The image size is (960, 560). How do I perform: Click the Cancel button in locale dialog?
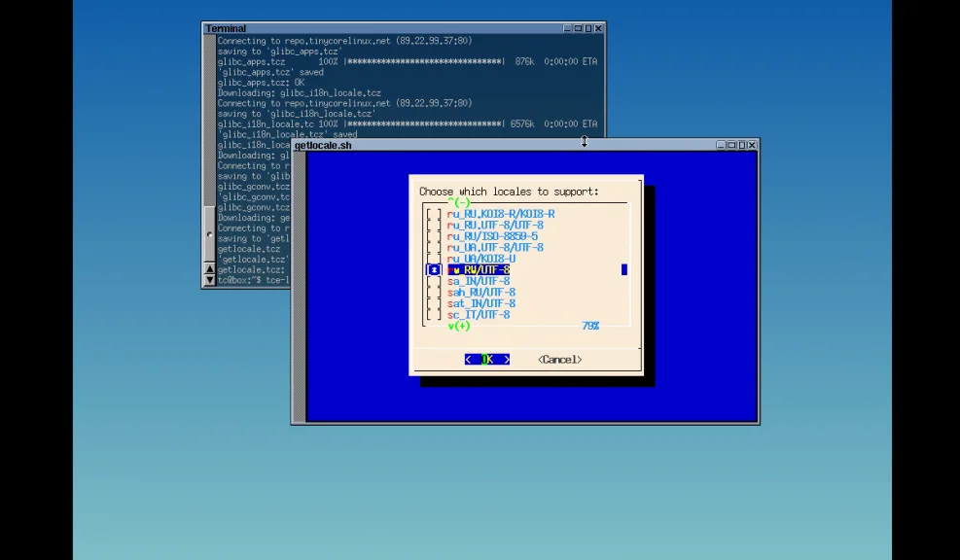pyautogui.click(x=559, y=360)
